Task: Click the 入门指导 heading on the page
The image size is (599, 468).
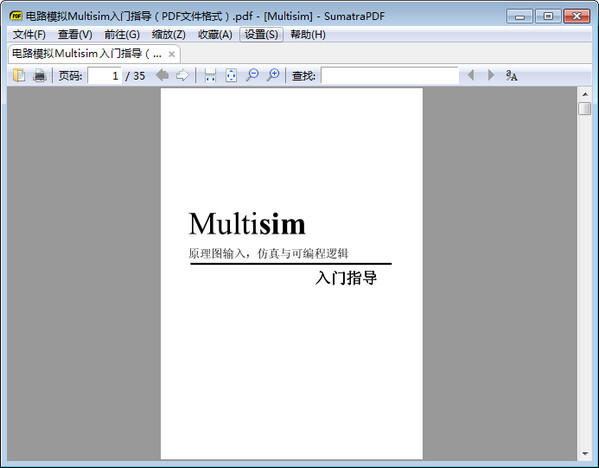Action: coord(346,278)
